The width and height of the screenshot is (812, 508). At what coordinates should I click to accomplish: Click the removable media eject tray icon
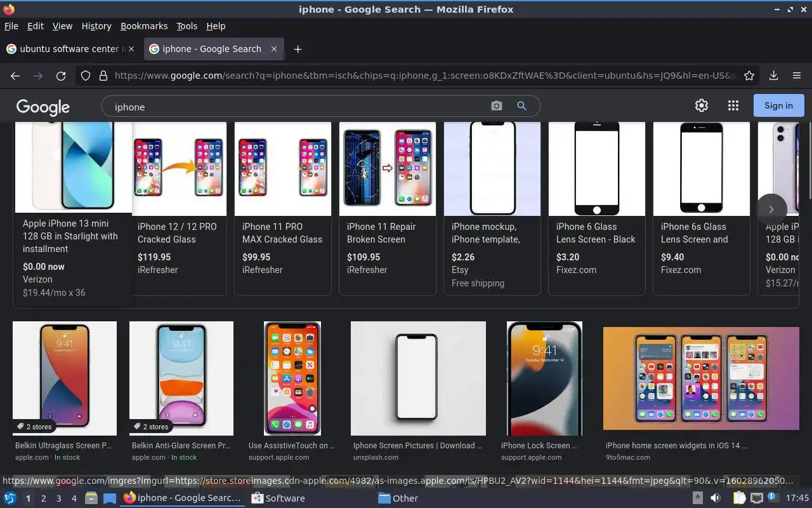coord(697,498)
